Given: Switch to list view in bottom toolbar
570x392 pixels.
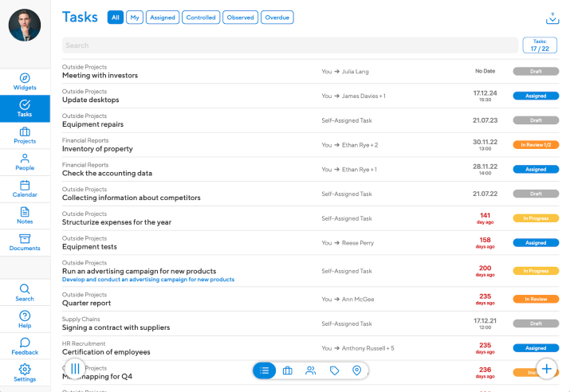Looking at the screenshot, I should click(265, 370).
